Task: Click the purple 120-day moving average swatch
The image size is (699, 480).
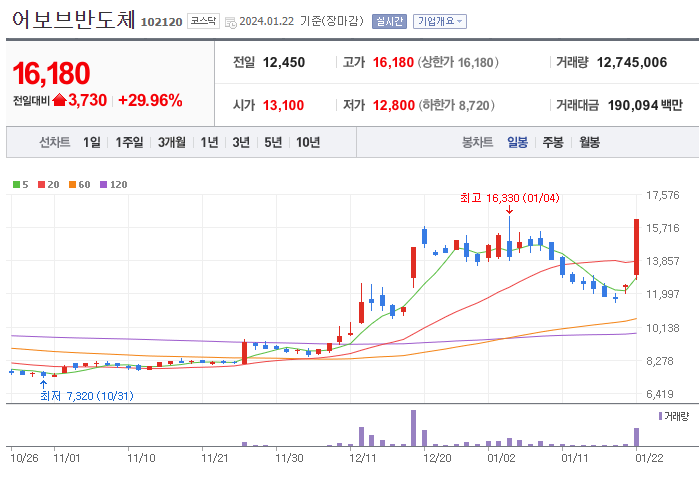Action: click(x=103, y=185)
